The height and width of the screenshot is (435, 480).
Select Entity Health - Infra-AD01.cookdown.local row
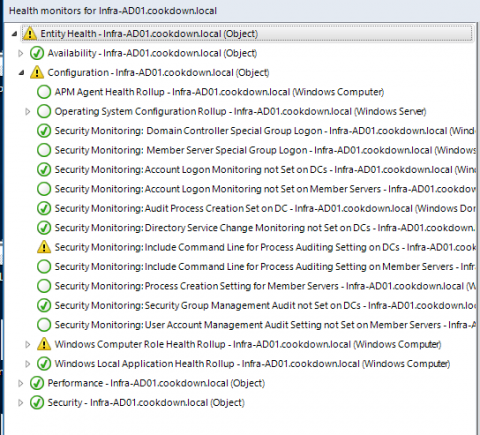click(247, 34)
